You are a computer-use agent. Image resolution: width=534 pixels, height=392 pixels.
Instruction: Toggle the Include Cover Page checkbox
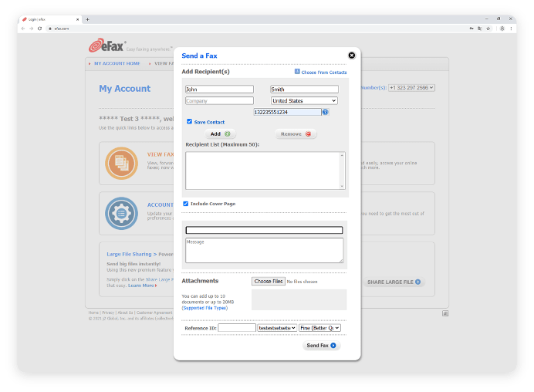(185, 204)
